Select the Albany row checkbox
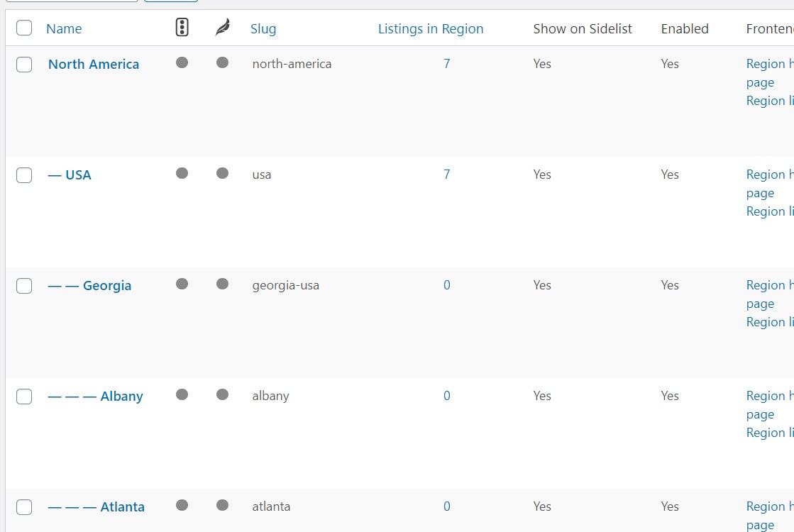This screenshot has height=532, width=794. point(24,397)
